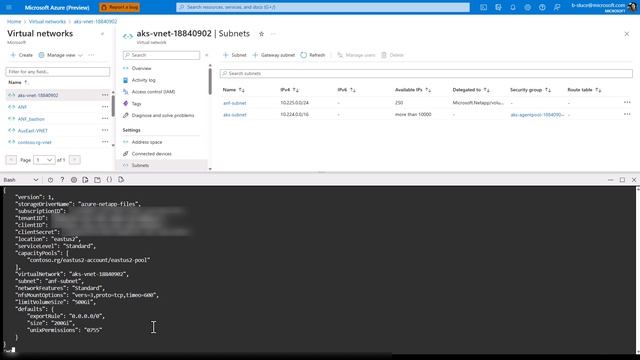
Task: Open portal settings gear in top bar
Action: [x=527, y=7]
